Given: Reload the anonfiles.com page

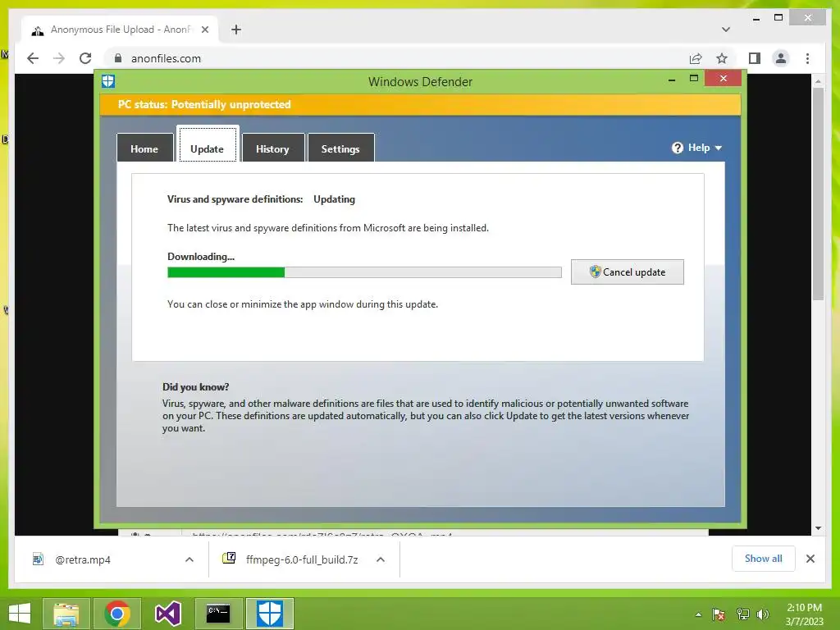Looking at the screenshot, I should (x=85, y=58).
